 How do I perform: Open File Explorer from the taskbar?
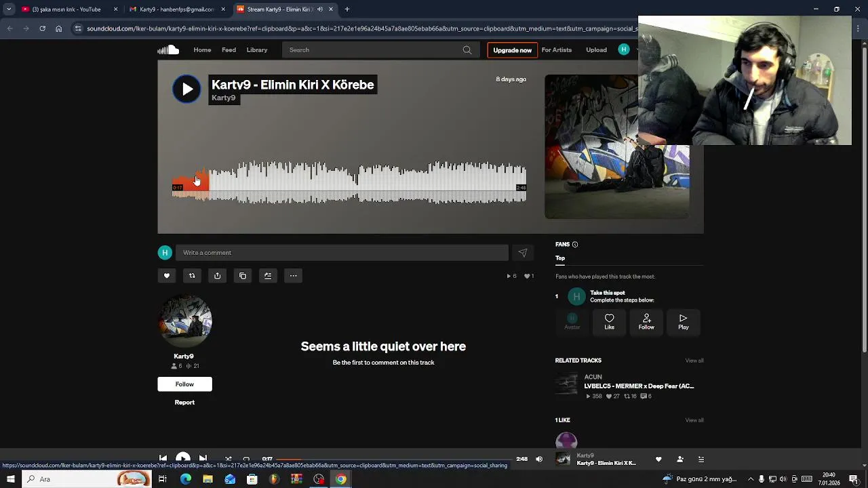click(208, 479)
